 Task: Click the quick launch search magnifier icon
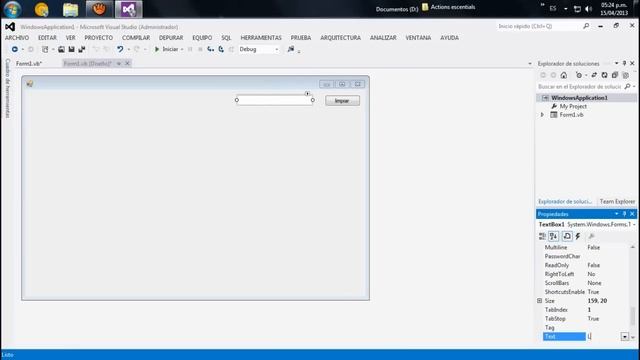[x=586, y=26]
